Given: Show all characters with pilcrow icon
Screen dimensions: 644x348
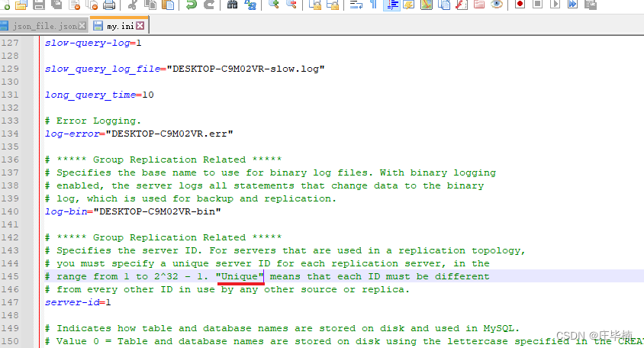Looking at the screenshot, I should coord(374,4).
